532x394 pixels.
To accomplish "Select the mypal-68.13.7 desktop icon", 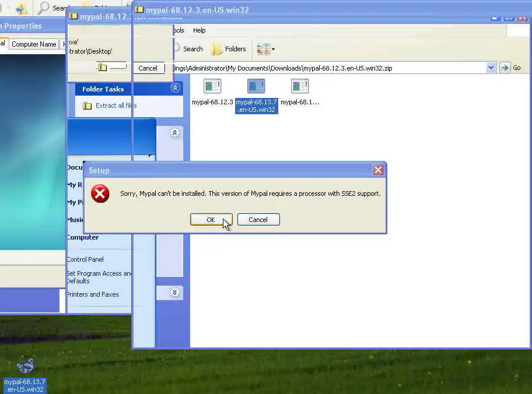I will point(24,375).
